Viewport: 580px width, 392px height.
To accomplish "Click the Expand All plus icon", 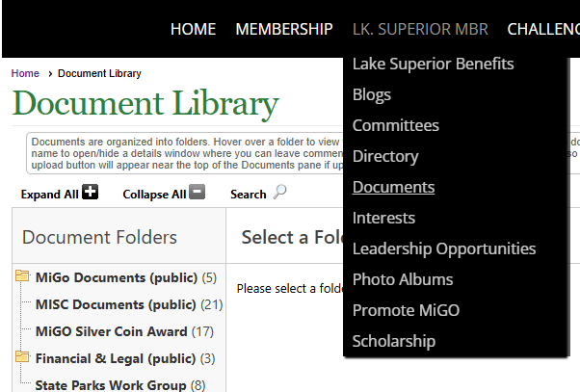I will (90, 193).
